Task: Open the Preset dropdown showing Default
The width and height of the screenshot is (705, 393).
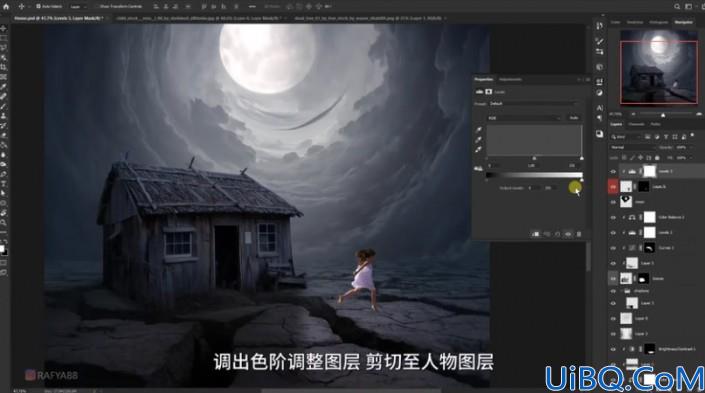Action: point(533,104)
